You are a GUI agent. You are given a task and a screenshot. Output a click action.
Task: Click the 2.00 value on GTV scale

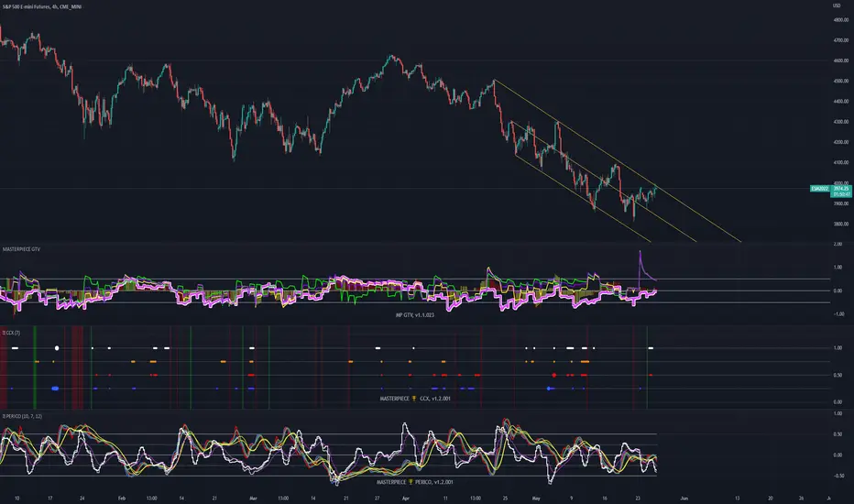pos(838,244)
